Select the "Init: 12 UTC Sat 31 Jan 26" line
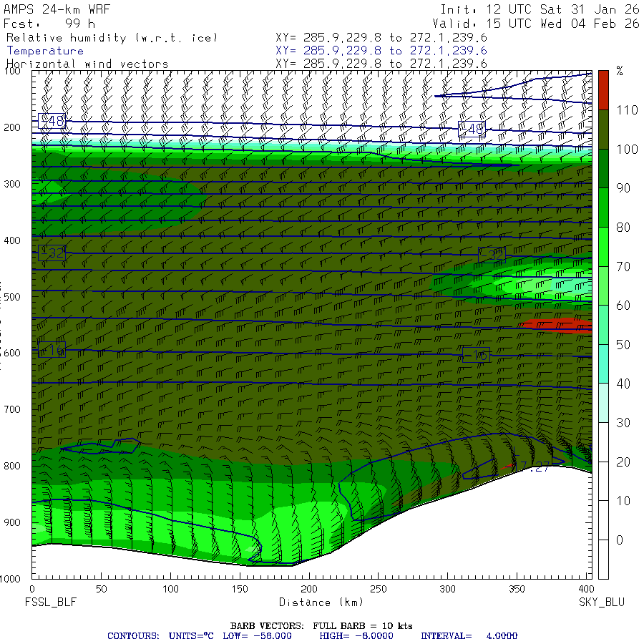Viewport: 644px width, 644px height. 540,9
